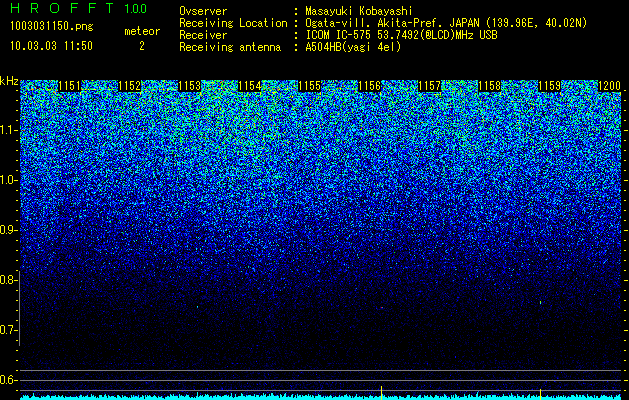The width and height of the screenshot is (629, 400).
Task: Click the 0.6 frequency axis label
Action: tap(8, 380)
